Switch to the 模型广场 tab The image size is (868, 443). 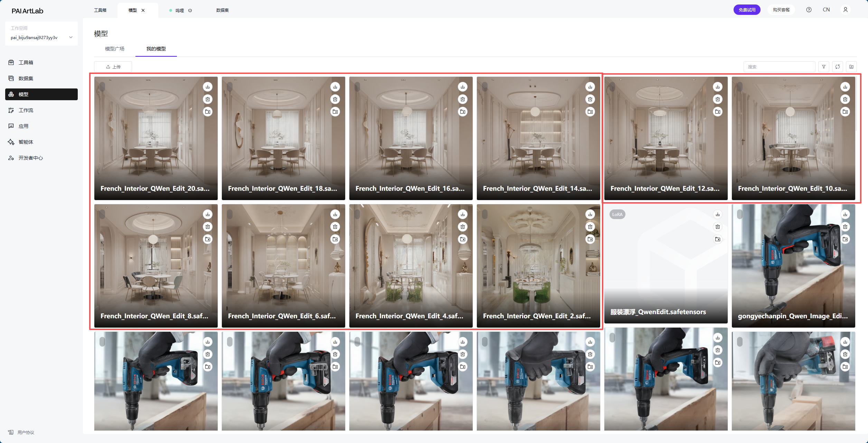(x=115, y=49)
